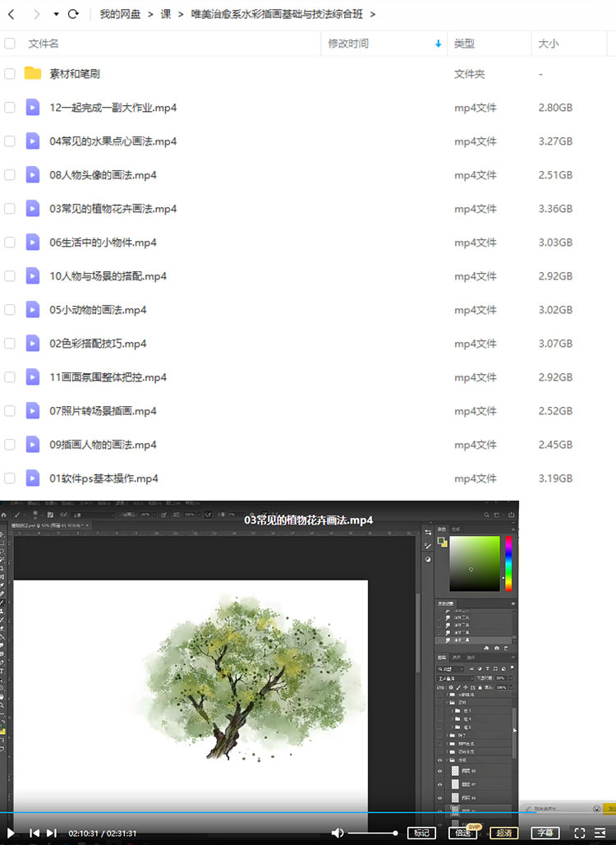Screen dimensions: 616x845
Task: Delete history state with trash icon
Action: (x=506, y=649)
